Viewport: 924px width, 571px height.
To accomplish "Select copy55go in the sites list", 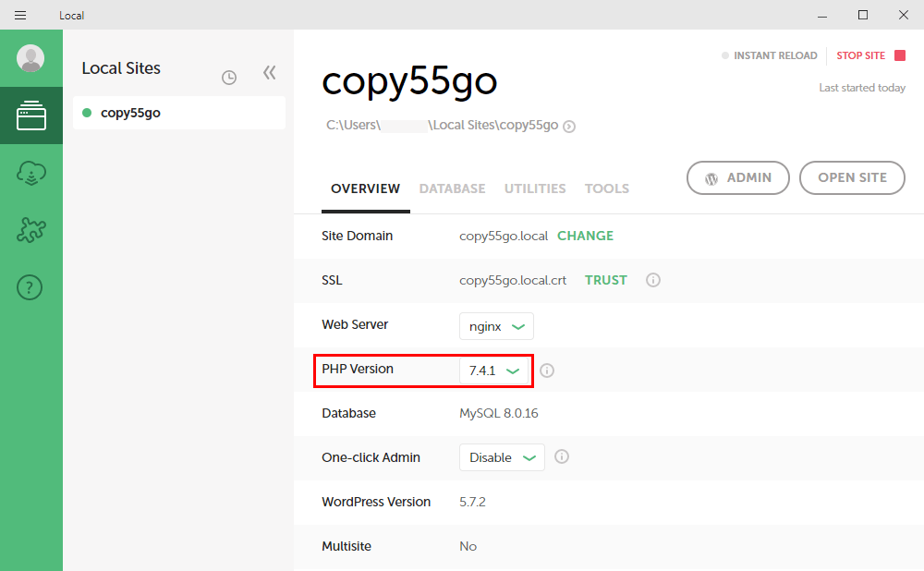I will coord(179,113).
